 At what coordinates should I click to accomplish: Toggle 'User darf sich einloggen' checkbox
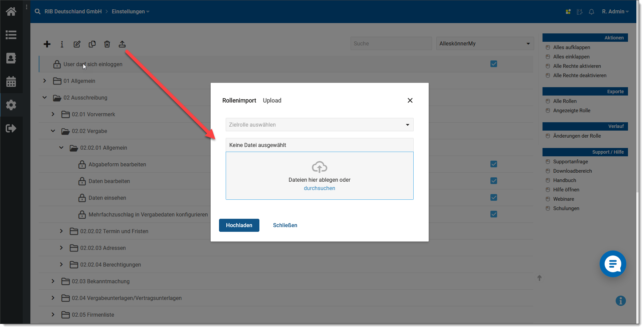click(x=494, y=64)
